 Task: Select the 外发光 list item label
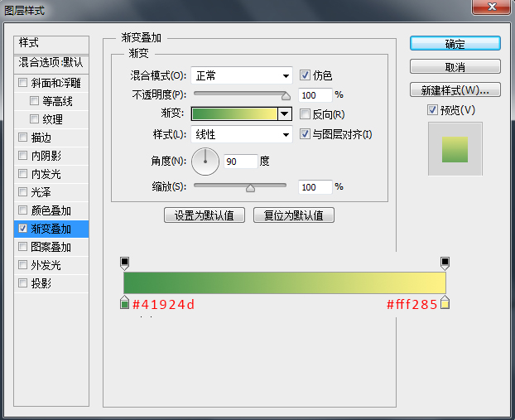click(x=46, y=265)
